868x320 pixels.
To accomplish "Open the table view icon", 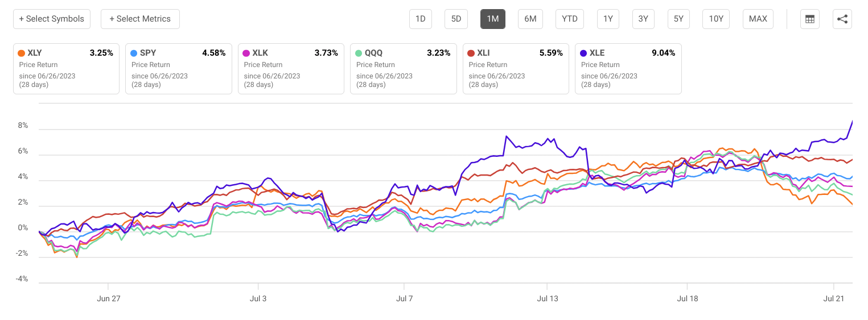I will tap(809, 19).
